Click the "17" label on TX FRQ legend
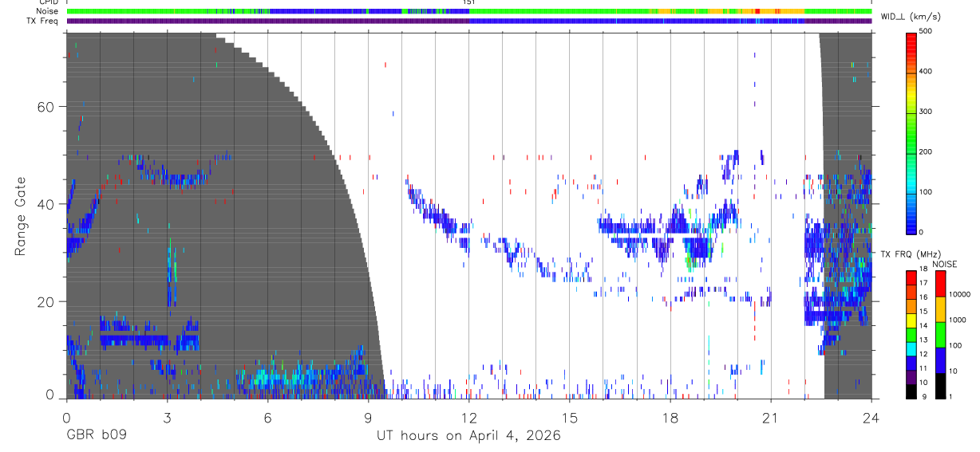This screenshot has height=452, width=980. tap(924, 284)
